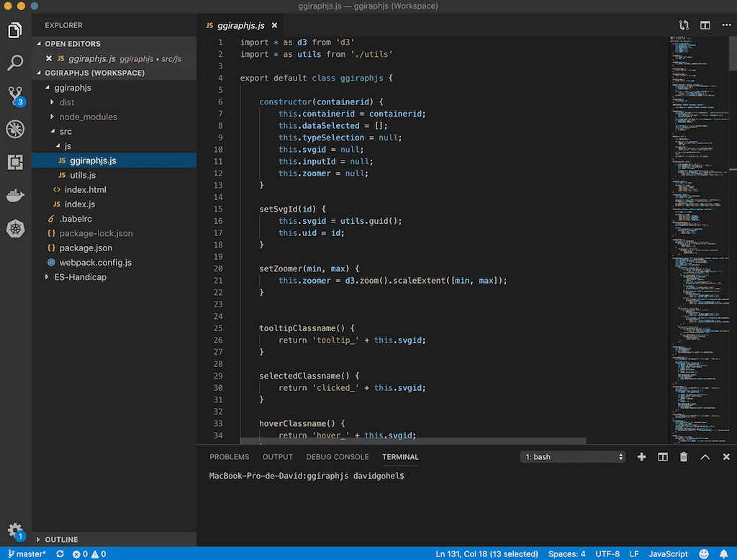Screen dimensions: 737x560
Task: Expand the ES-Handicap folder
Action: pos(47,277)
